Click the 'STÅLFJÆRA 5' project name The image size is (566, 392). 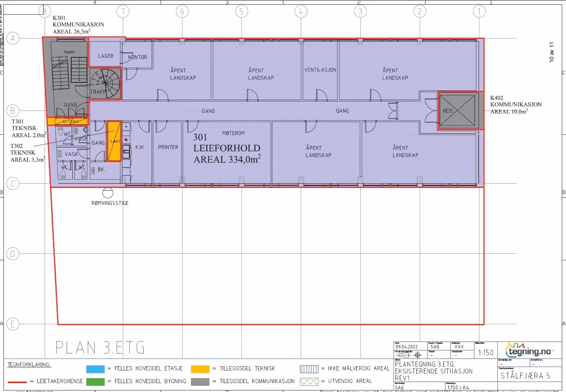pos(525,375)
